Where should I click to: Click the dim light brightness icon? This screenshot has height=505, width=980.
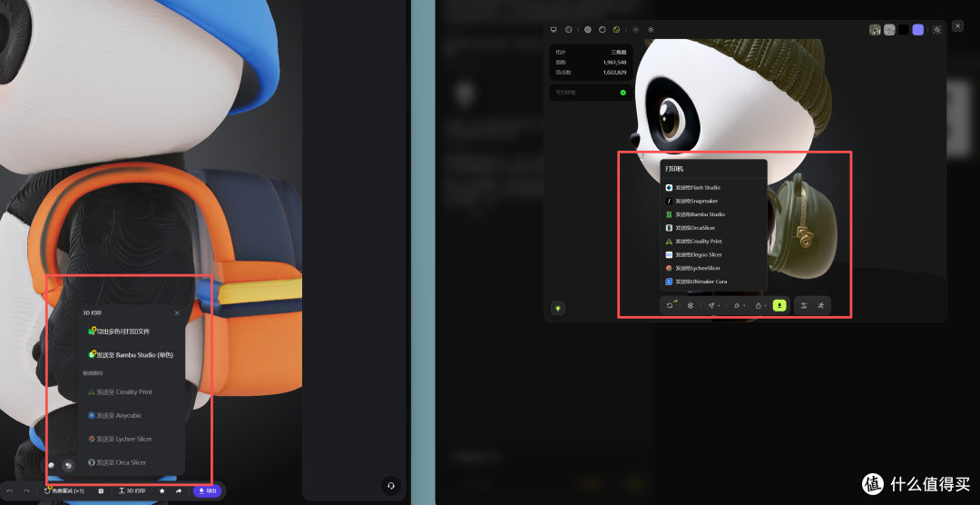[x=635, y=29]
